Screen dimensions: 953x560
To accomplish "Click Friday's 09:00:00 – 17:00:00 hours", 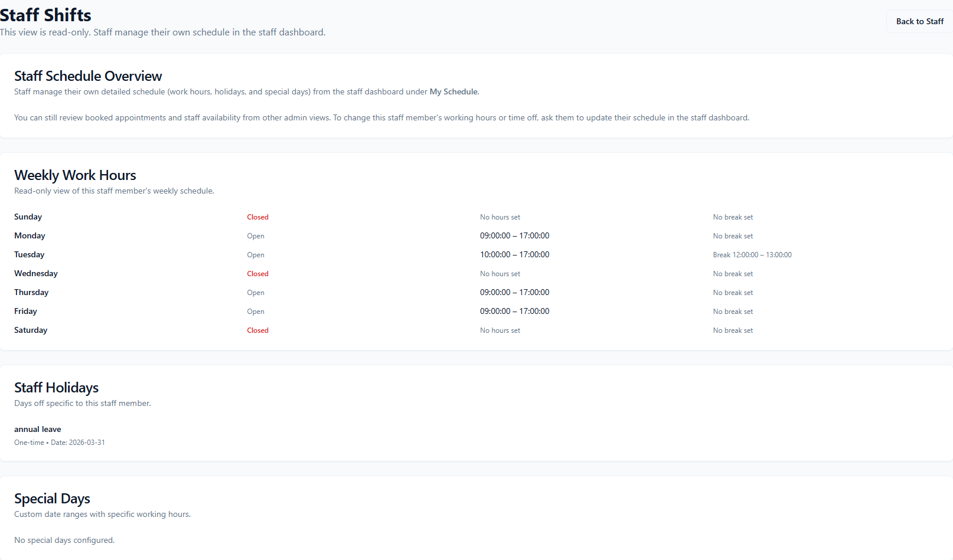I will pyautogui.click(x=514, y=312).
